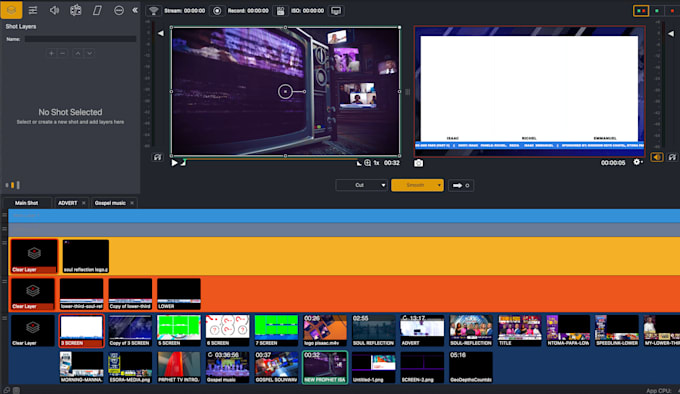Open the shot properties sliders panel
680x394 pixels.
pyautogui.click(x=33, y=10)
